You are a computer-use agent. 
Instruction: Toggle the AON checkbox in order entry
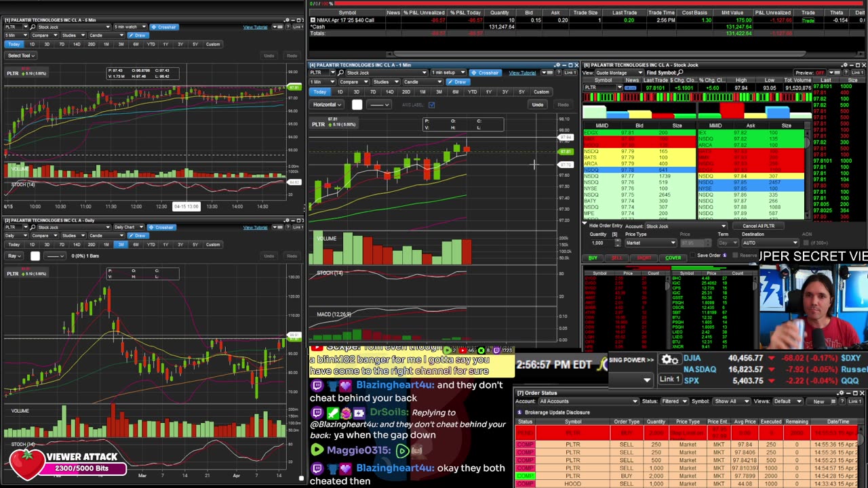tap(806, 243)
